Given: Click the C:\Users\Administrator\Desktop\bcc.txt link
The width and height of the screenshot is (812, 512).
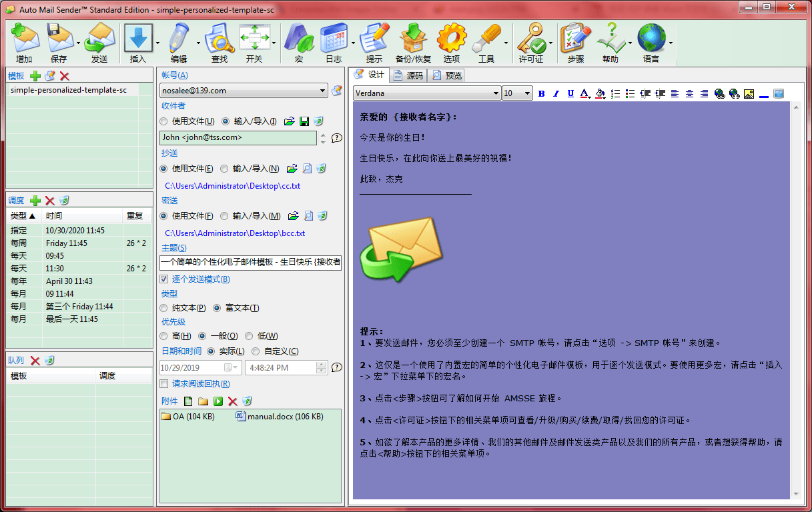Looking at the screenshot, I should (x=235, y=233).
